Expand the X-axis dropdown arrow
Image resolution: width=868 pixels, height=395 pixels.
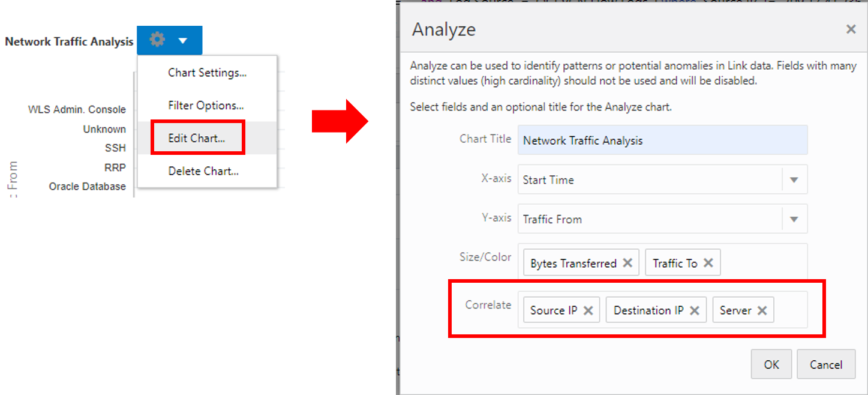[x=794, y=179]
